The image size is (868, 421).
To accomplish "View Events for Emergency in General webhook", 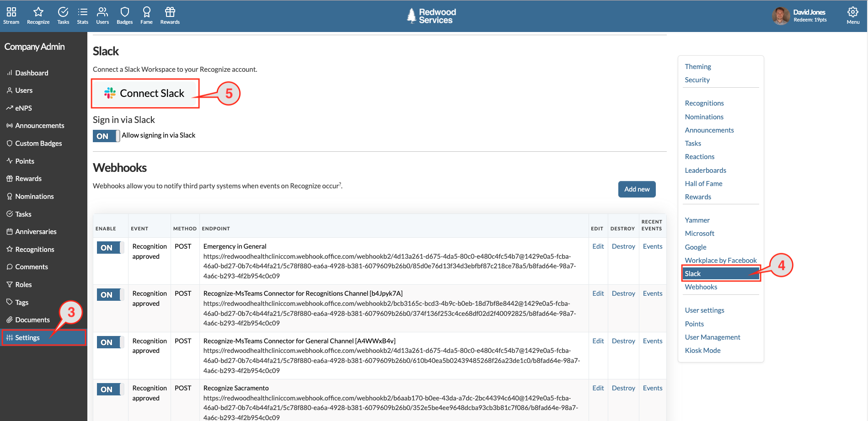I will (653, 246).
